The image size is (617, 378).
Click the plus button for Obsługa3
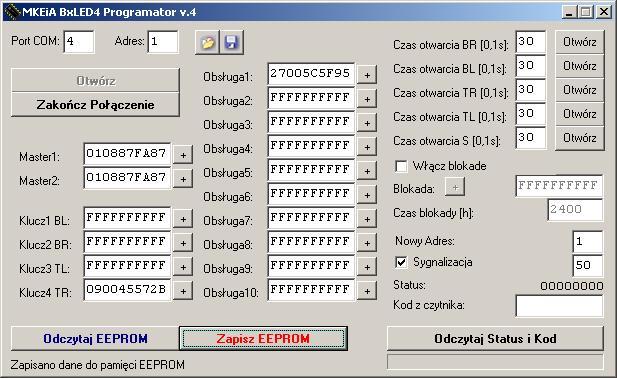(x=367, y=123)
